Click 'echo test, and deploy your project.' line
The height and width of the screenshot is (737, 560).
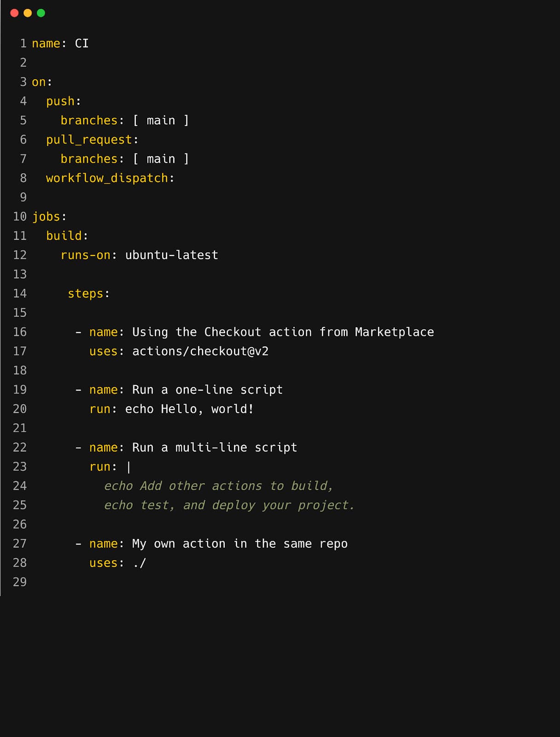coord(229,505)
